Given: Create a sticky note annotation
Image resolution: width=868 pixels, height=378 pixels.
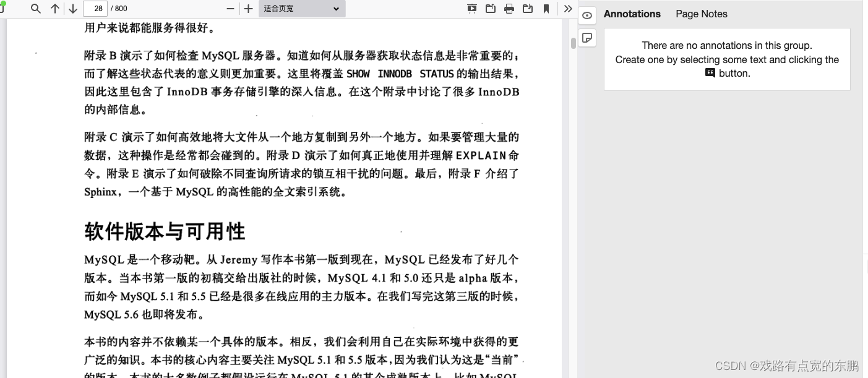Looking at the screenshot, I should click(587, 38).
